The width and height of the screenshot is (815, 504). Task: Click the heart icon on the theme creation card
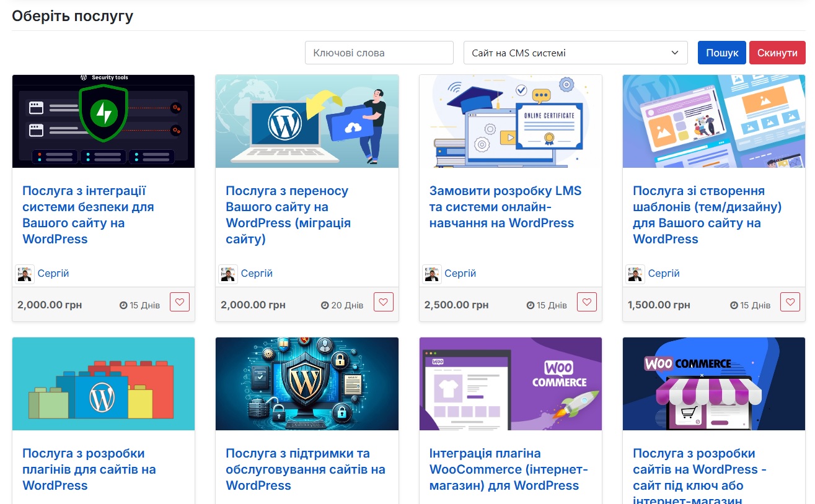click(790, 302)
